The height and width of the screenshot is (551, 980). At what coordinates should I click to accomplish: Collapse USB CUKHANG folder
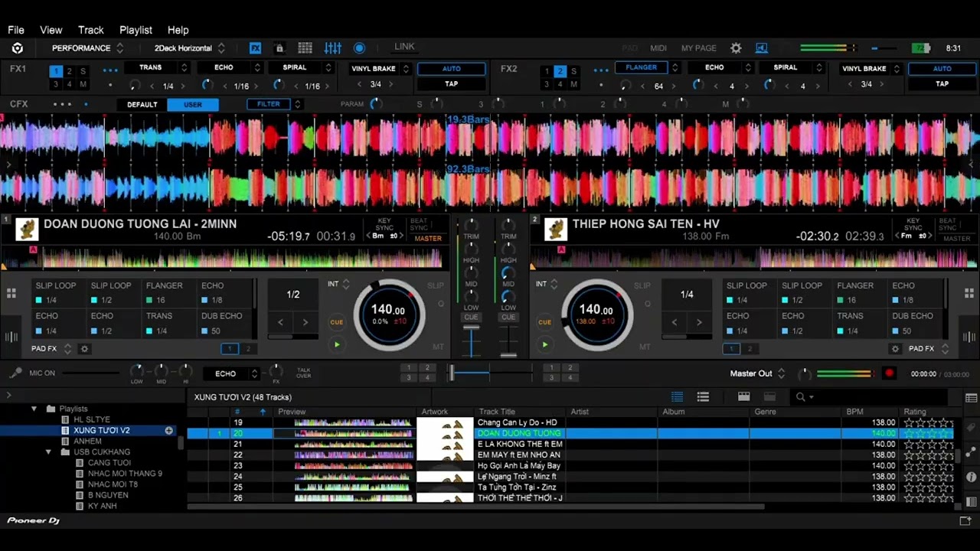pyautogui.click(x=48, y=452)
